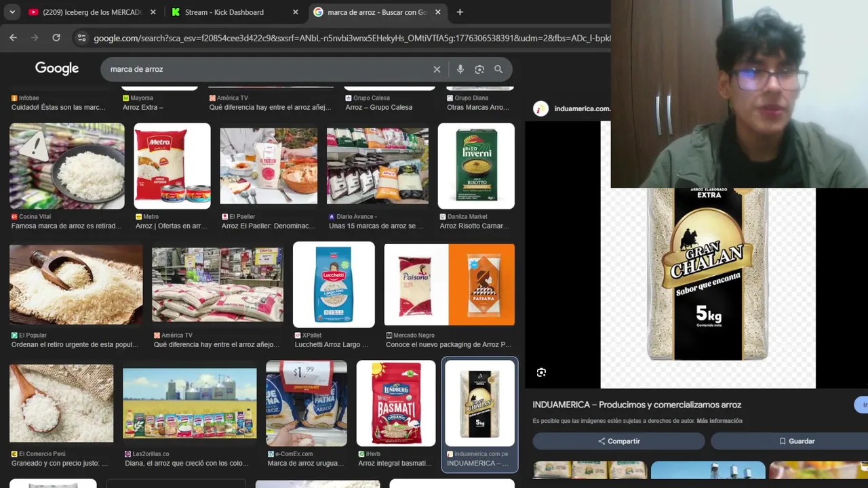
Task: Click the magnifier search icon
Action: click(498, 69)
